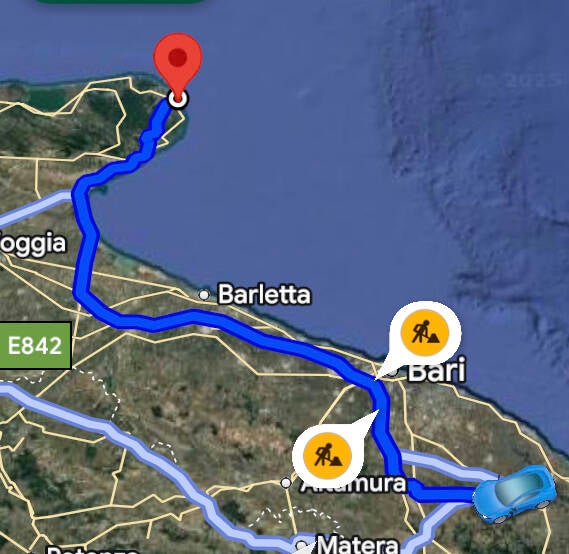This screenshot has width=569, height=554.
Task: Open the Matera place label
Action: [358, 544]
